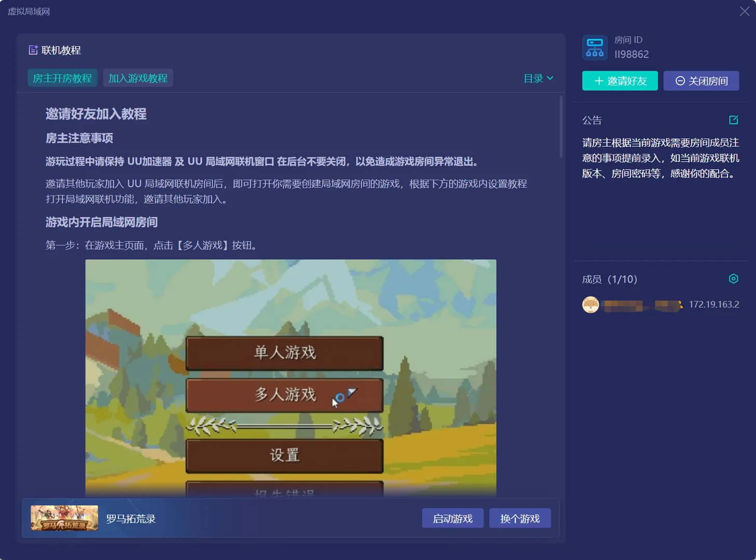This screenshot has width=756, height=560.
Task: Switch to the 加入游戏教程 tab
Action: pyautogui.click(x=138, y=78)
